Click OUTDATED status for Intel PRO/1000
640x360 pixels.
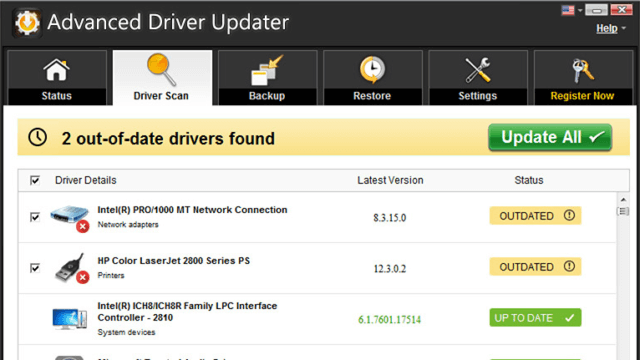point(535,216)
